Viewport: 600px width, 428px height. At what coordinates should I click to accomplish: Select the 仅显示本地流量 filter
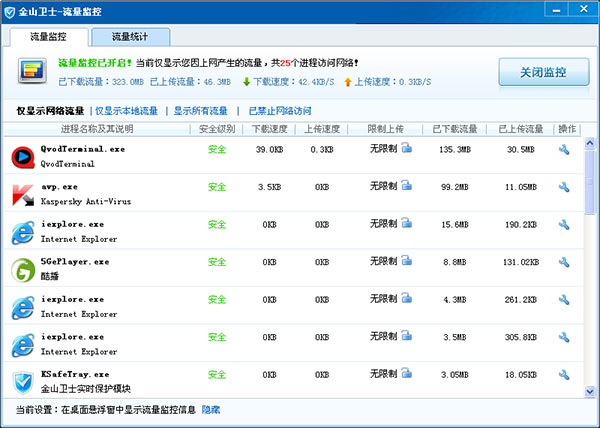click(126, 111)
